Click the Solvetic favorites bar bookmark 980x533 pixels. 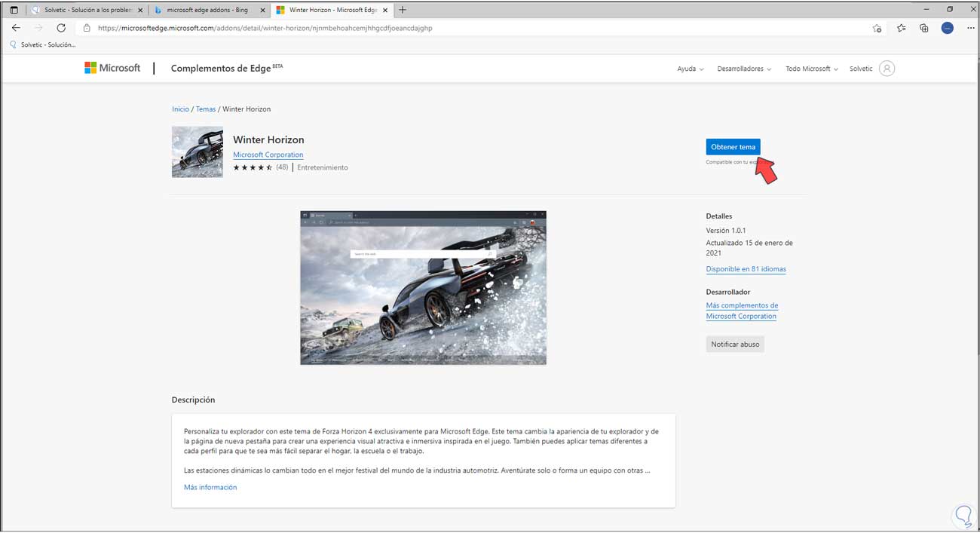43,44
